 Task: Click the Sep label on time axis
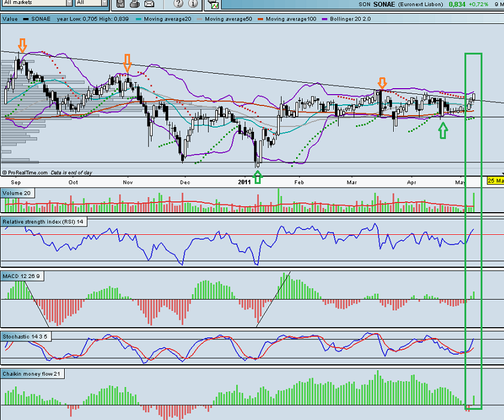click(16, 182)
